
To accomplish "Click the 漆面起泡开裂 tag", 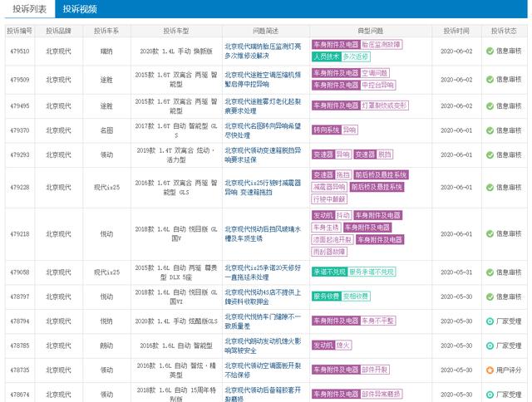I will 332,240.
